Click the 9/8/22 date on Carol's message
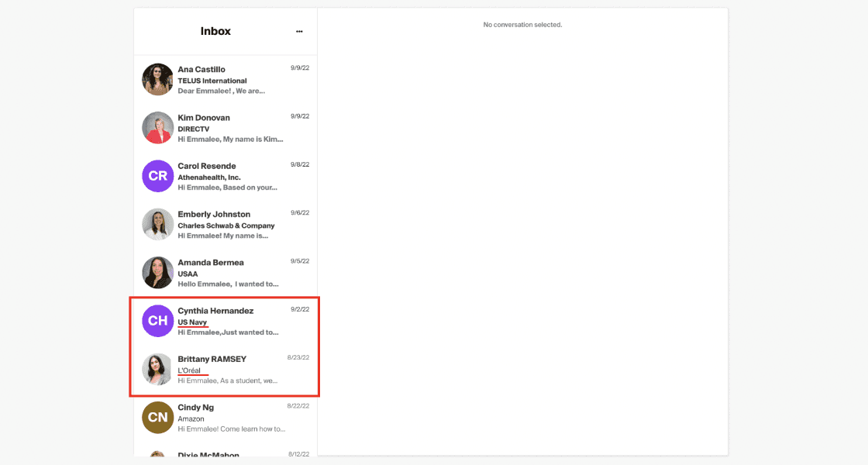This screenshot has width=868, height=465. point(300,164)
